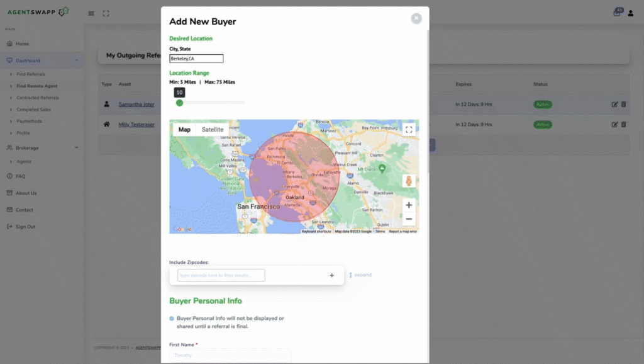Expand the zipcodes list

pos(360,275)
